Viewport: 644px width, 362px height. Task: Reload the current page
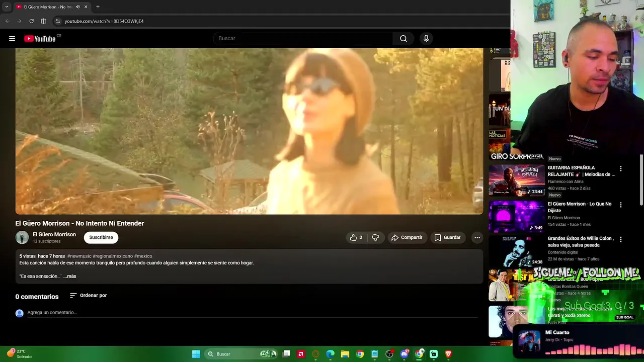click(x=31, y=21)
